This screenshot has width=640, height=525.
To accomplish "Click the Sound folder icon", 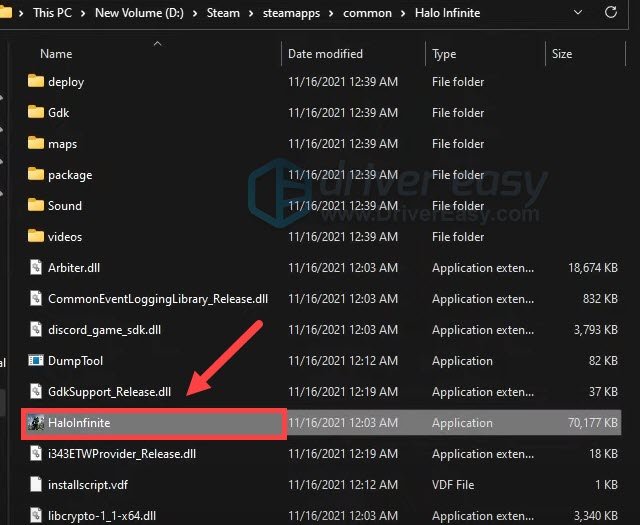I will (36, 205).
